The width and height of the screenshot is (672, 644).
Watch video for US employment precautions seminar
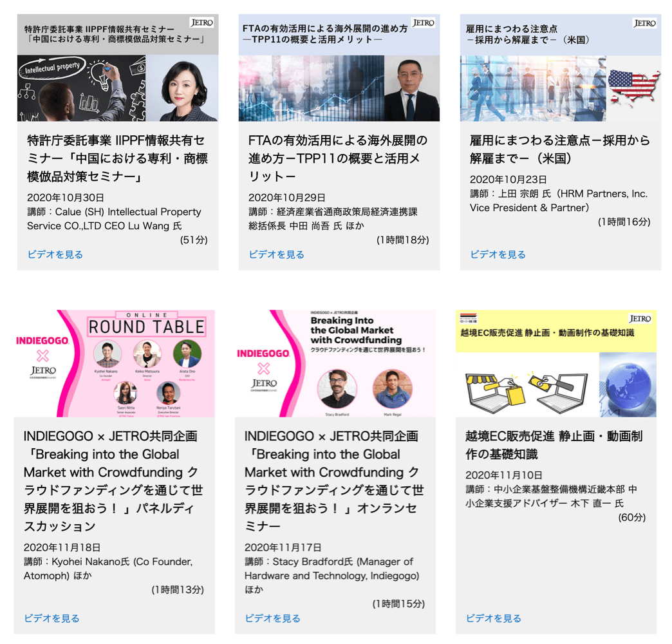[x=498, y=254]
